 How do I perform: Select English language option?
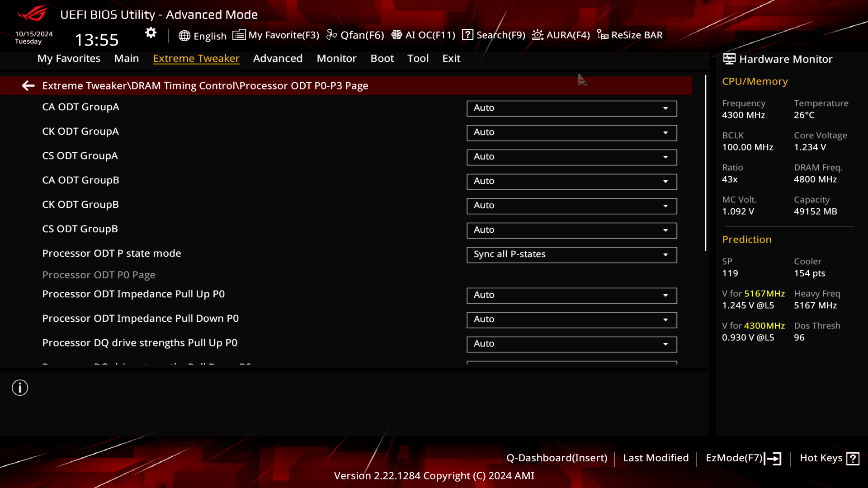(x=203, y=34)
